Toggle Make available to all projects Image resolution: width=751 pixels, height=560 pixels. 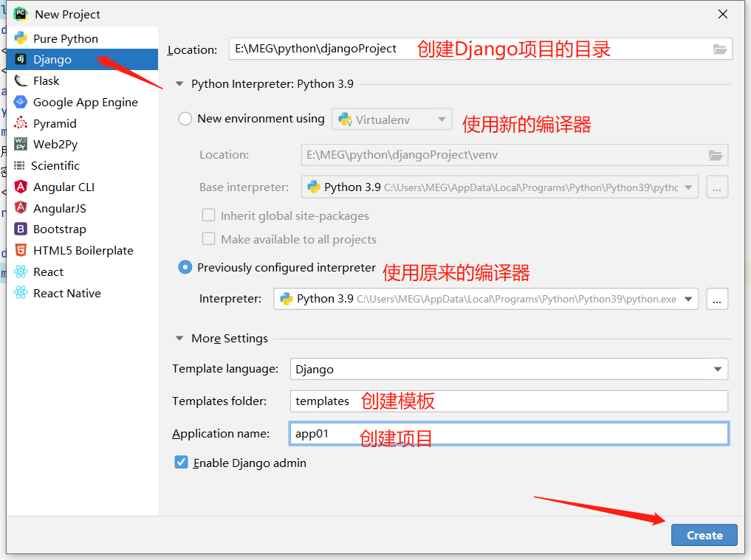click(208, 238)
